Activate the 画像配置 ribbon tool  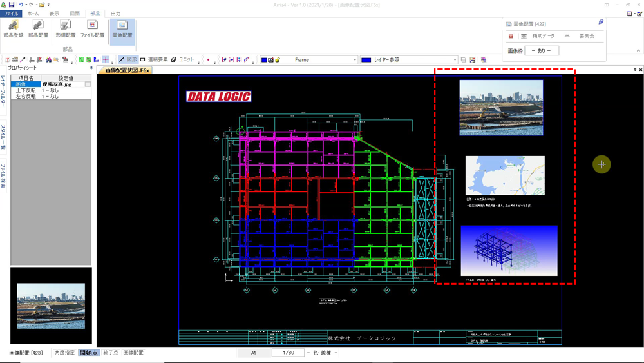(122, 29)
